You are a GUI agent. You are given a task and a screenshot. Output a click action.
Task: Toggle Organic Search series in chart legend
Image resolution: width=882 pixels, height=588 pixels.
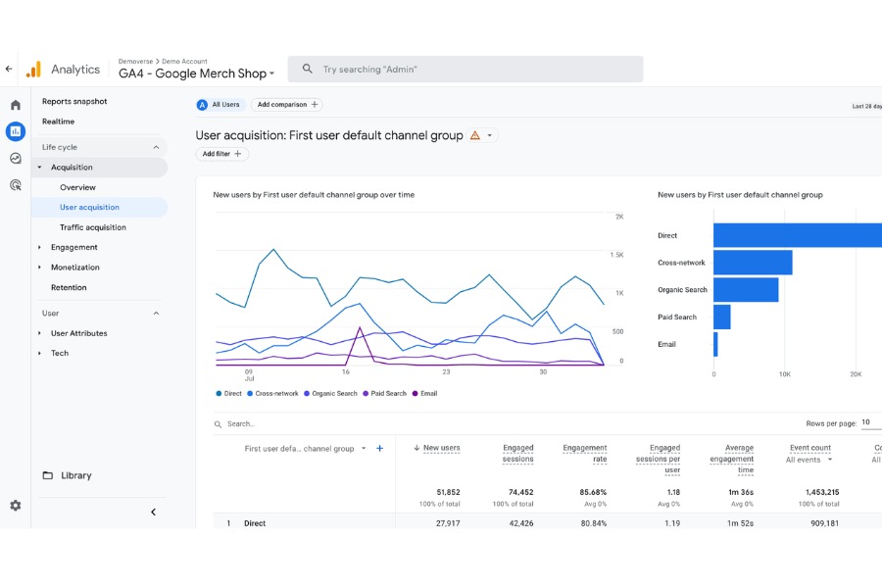[x=330, y=393]
